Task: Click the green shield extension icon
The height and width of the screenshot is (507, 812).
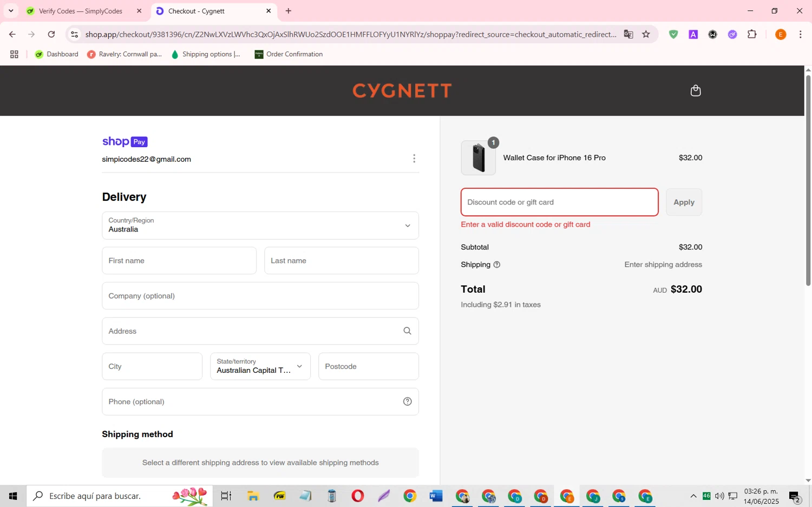Action: (x=673, y=34)
